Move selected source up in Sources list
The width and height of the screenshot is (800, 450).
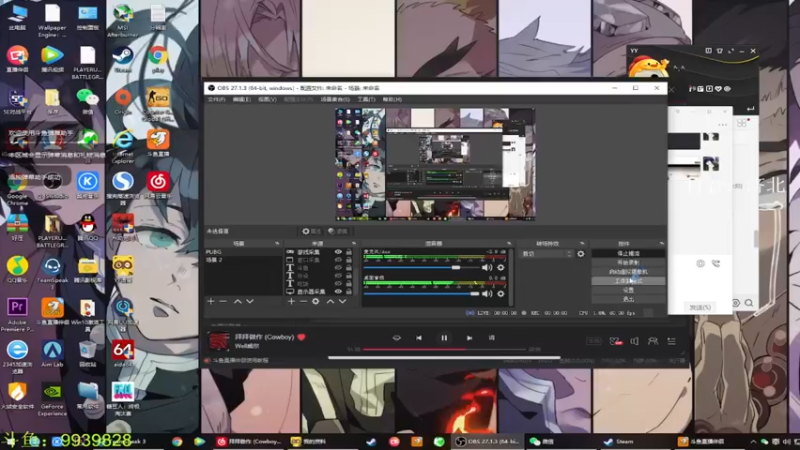tap(330, 302)
